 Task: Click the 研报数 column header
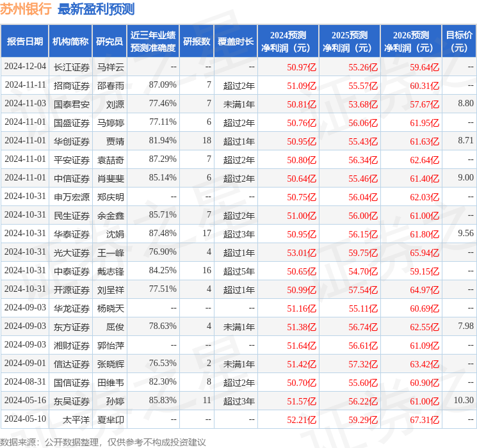(x=197, y=42)
